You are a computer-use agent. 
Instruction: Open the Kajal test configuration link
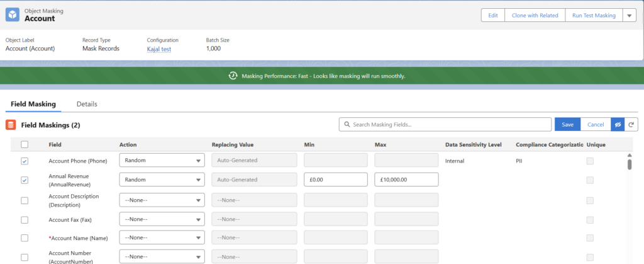point(159,49)
